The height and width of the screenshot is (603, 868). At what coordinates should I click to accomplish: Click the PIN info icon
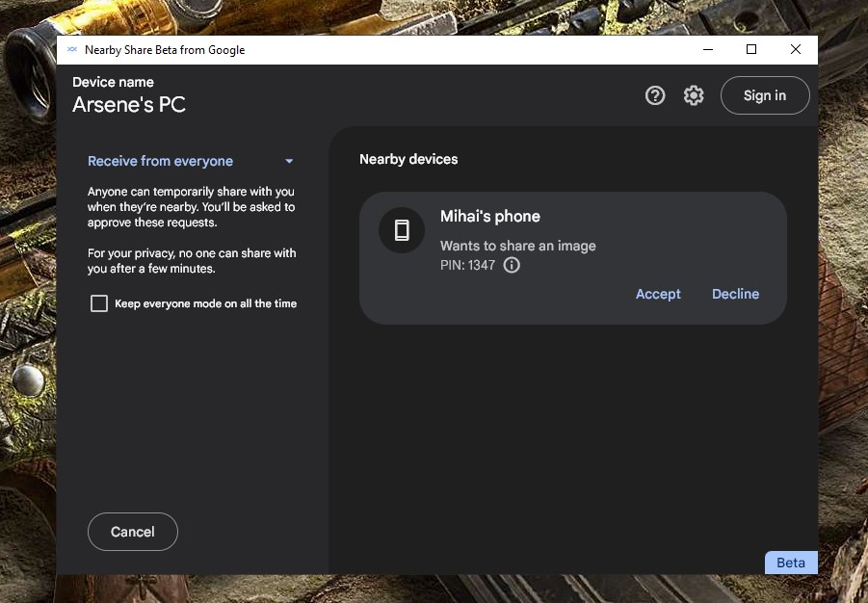coord(512,265)
